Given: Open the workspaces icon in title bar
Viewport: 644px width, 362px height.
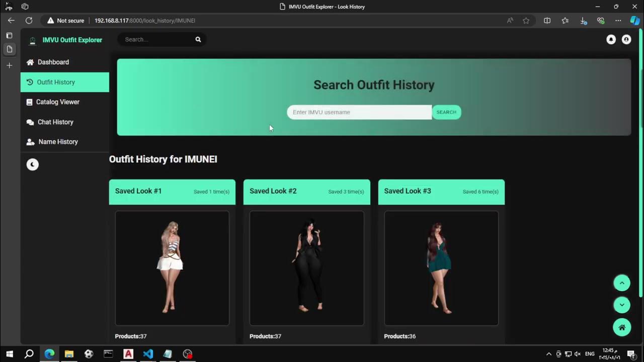Looking at the screenshot, I should 25,7.
